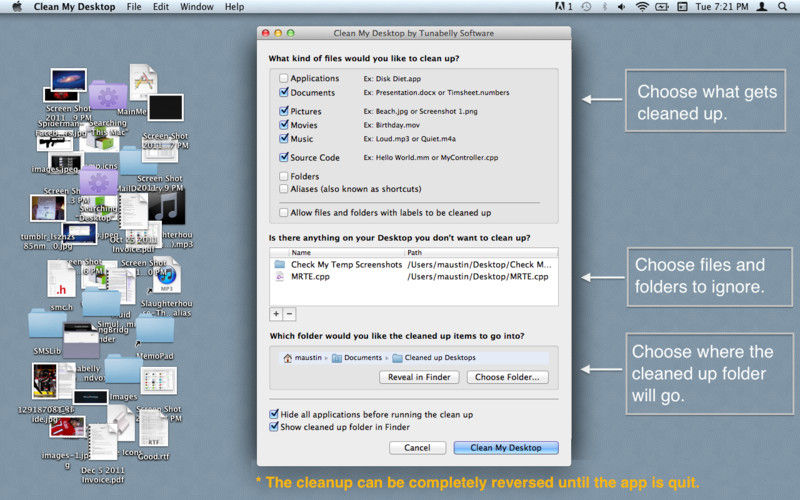The height and width of the screenshot is (500, 800).
Task: Toggle Hide all applications before clean up
Action: 274,414
